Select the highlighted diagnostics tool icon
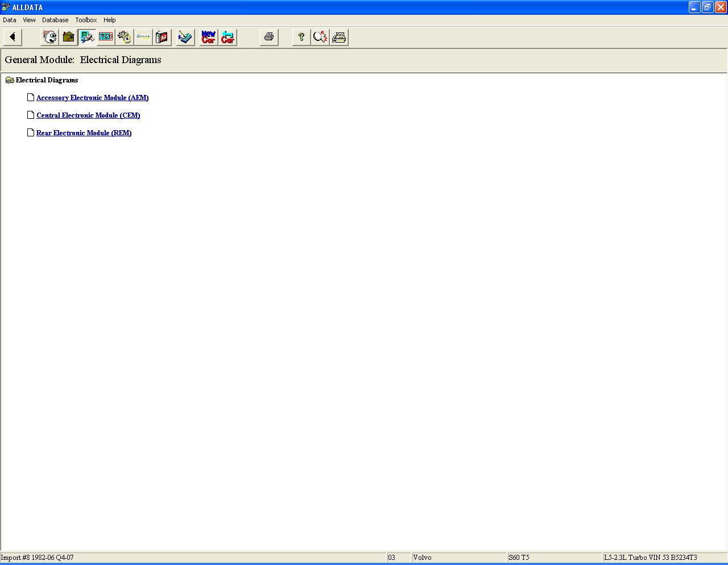Viewport: 728px width, 565px height. pyautogui.click(x=87, y=38)
